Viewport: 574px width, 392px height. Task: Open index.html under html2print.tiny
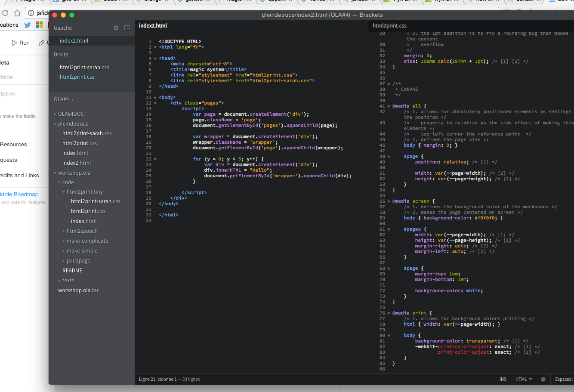[83, 221]
